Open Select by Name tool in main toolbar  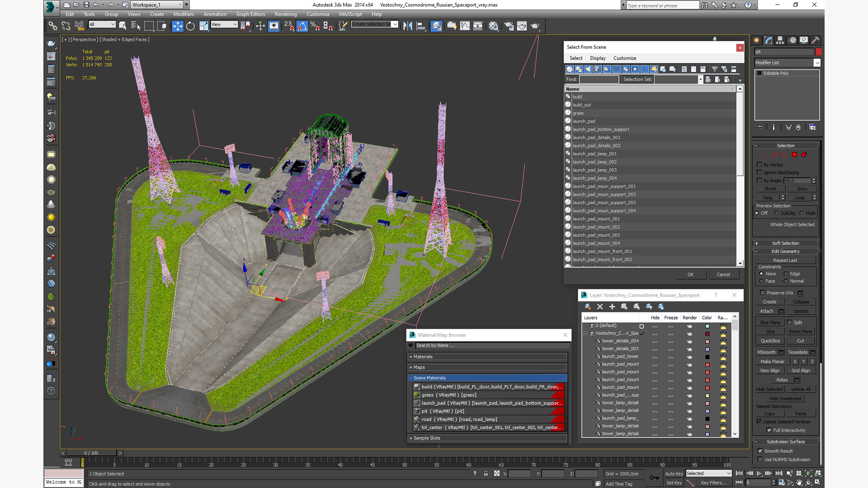[x=136, y=26]
